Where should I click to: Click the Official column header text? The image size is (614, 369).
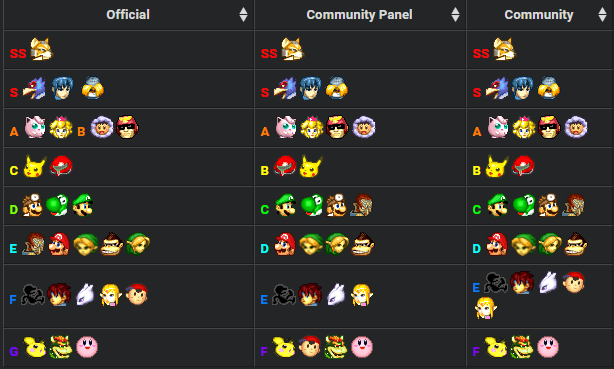128,14
